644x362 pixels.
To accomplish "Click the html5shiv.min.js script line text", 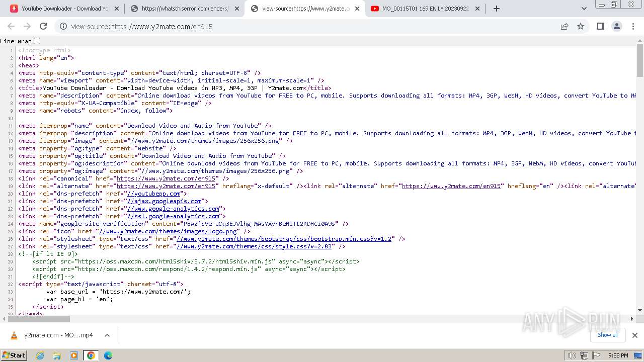I will (x=196, y=261).
